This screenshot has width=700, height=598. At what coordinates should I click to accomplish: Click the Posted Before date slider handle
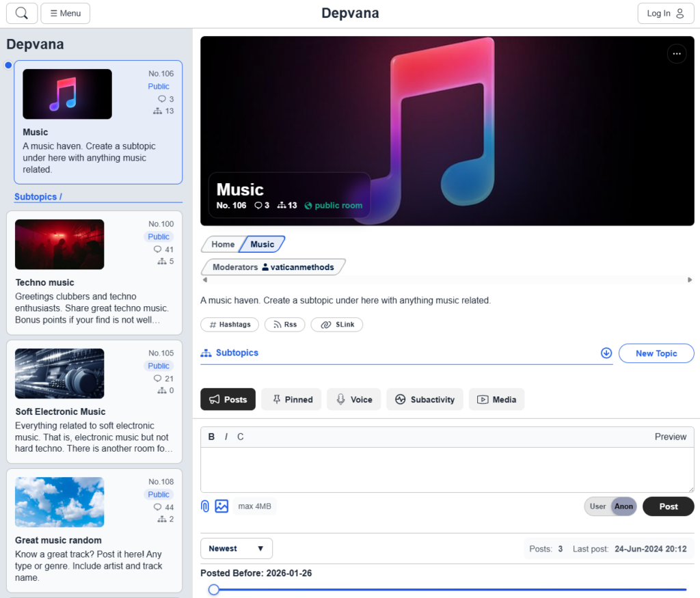(x=214, y=589)
